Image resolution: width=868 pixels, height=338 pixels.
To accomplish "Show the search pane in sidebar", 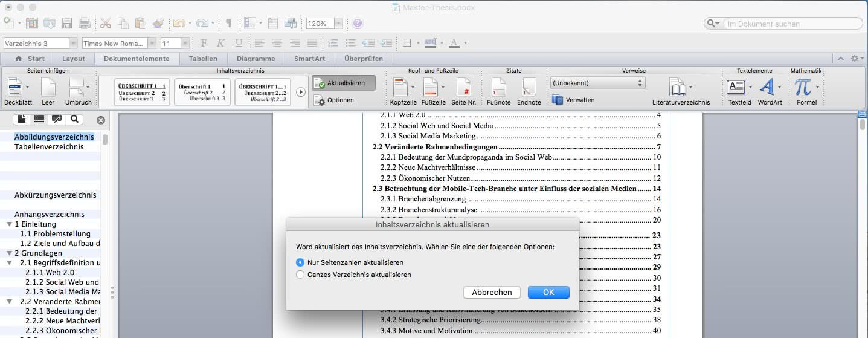I will point(74,119).
